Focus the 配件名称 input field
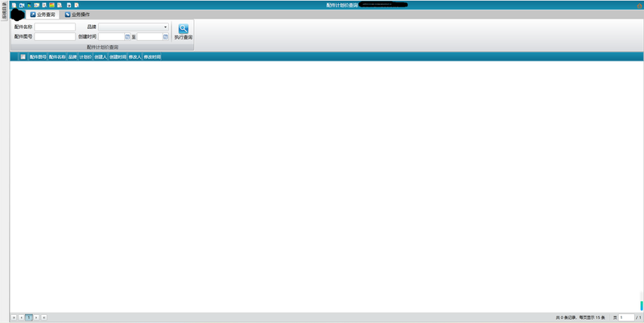This screenshot has height=323, width=644. click(55, 27)
